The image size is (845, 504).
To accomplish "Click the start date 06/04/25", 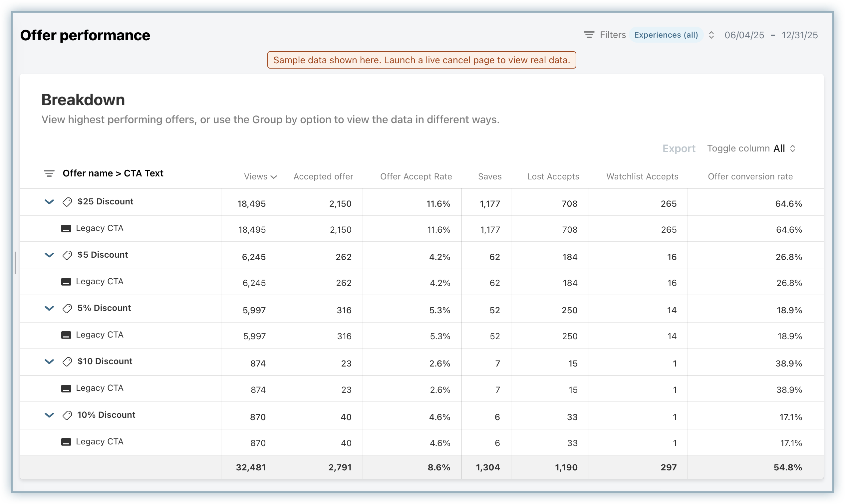I will coord(744,35).
